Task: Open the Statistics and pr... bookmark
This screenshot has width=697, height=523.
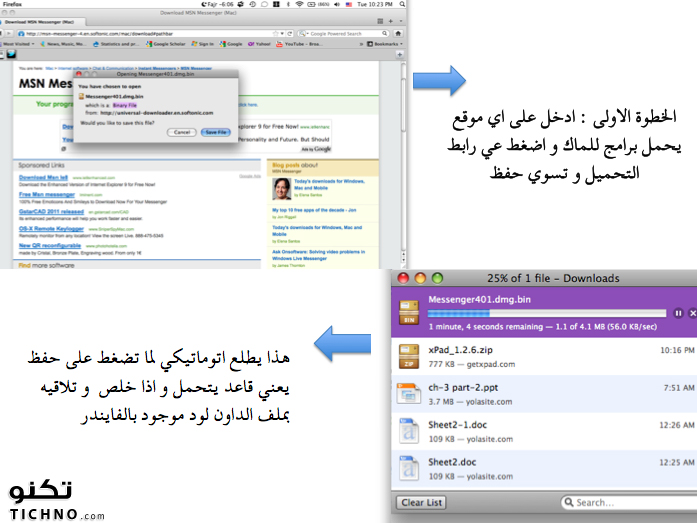Action: coord(116,44)
